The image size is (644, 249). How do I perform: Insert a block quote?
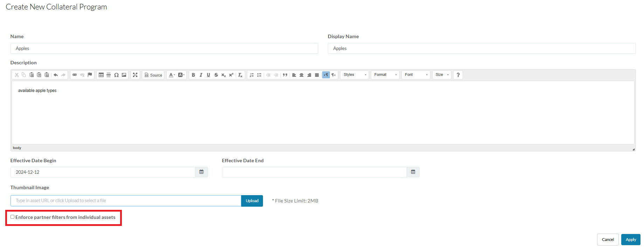tap(285, 75)
